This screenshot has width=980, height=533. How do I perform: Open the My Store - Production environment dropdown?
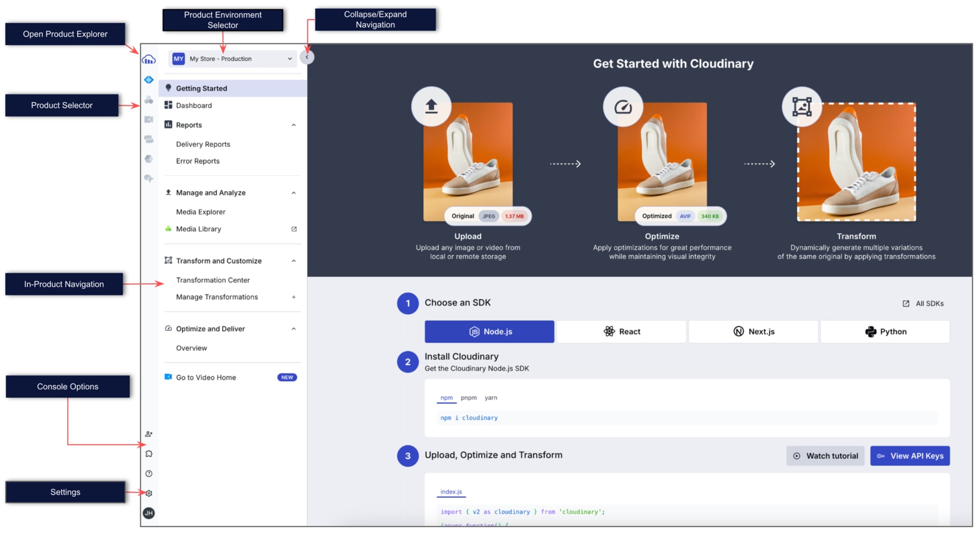[233, 59]
